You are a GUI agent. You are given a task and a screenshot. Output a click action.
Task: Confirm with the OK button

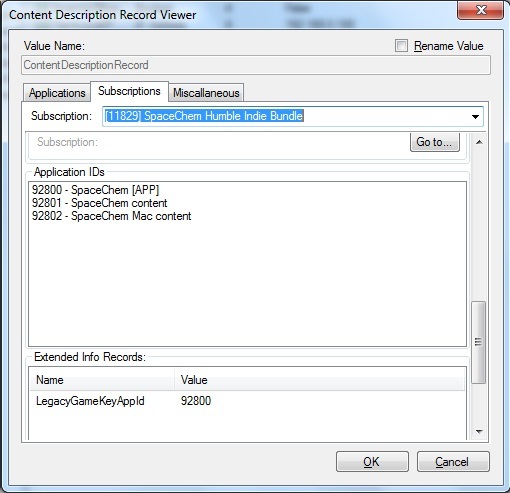click(372, 462)
